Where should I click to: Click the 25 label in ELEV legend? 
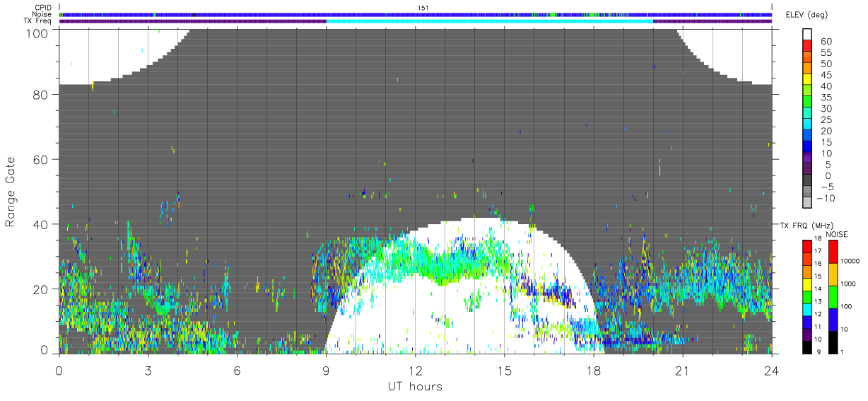pyautogui.click(x=827, y=120)
